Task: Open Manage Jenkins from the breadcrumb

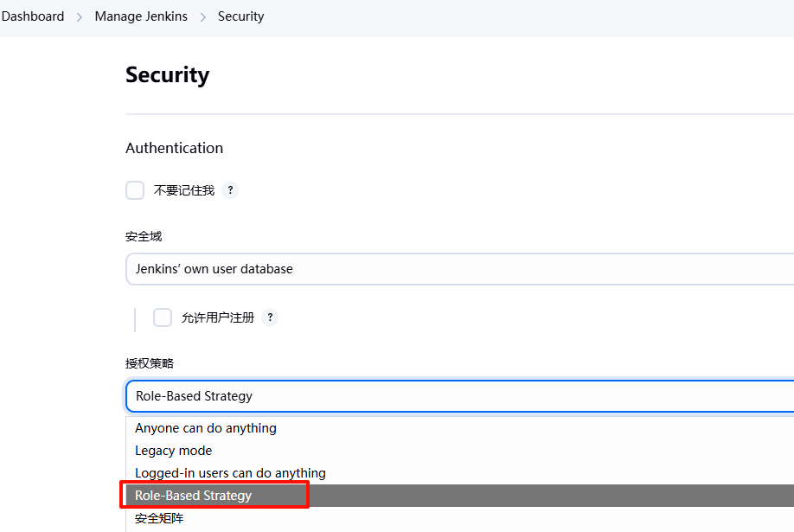Action: click(x=141, y=16)
